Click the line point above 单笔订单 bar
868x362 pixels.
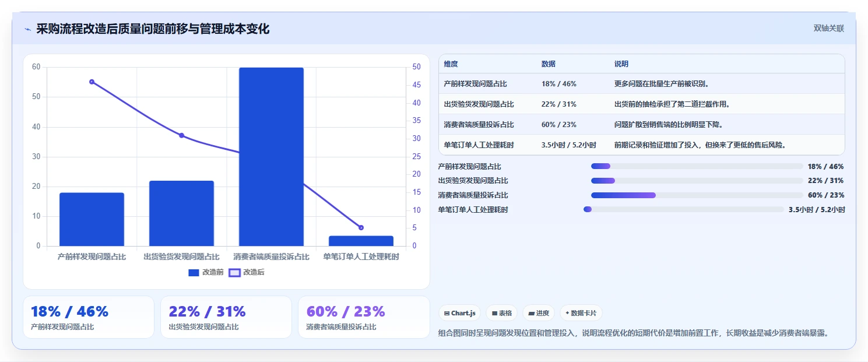pyautogui.click(x=361, y=227)
